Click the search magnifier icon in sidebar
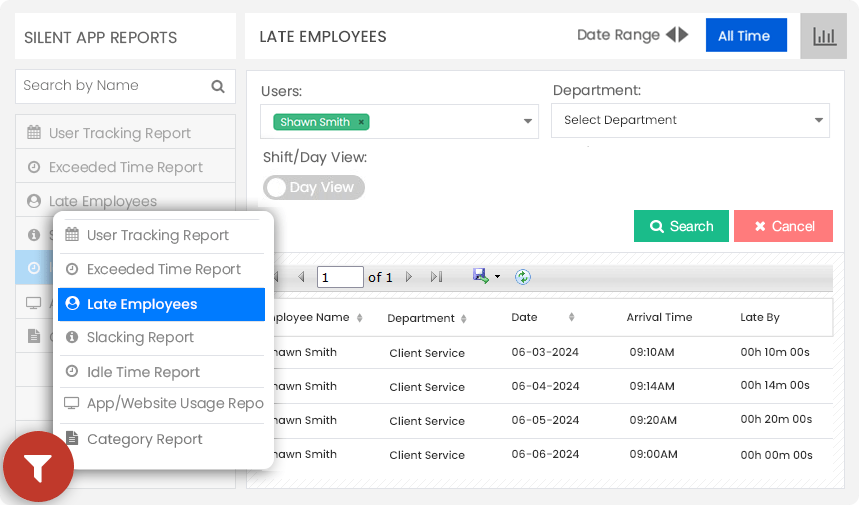The image size is (859, 505). tap(218, 87)
